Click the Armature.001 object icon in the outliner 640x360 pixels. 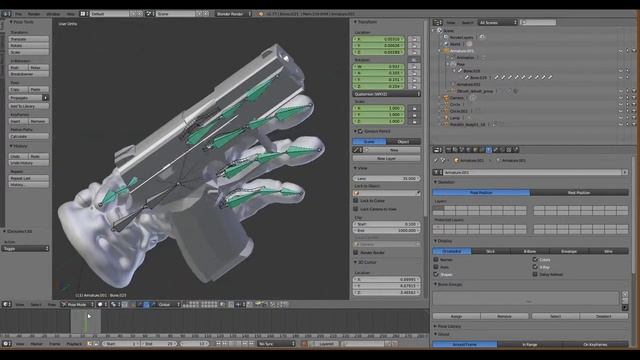[446, 51]
